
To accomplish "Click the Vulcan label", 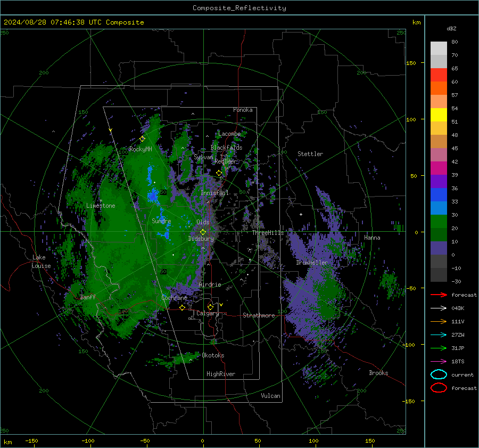I will pos(270,396).
